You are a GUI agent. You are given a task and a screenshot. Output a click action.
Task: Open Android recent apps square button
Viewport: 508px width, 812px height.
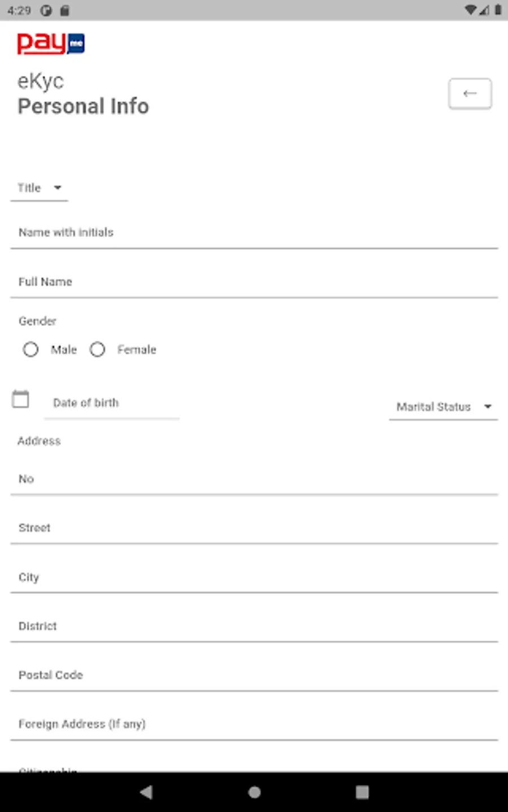(x=362, y=792)
